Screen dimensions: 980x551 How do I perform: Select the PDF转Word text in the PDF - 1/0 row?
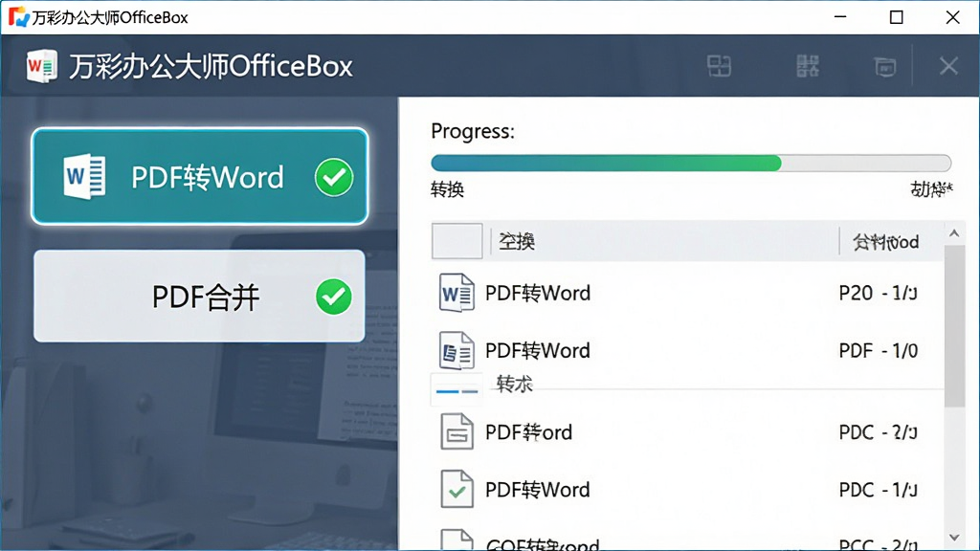538,350
